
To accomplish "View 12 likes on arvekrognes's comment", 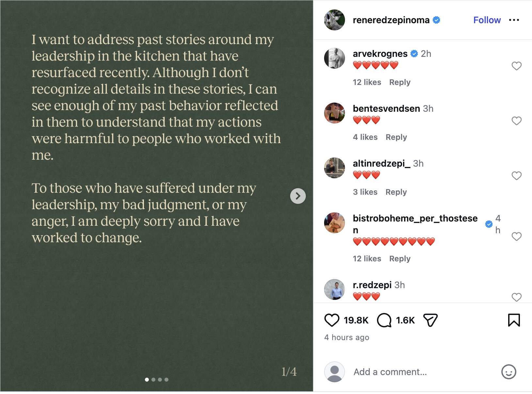I will click(367, 82).
